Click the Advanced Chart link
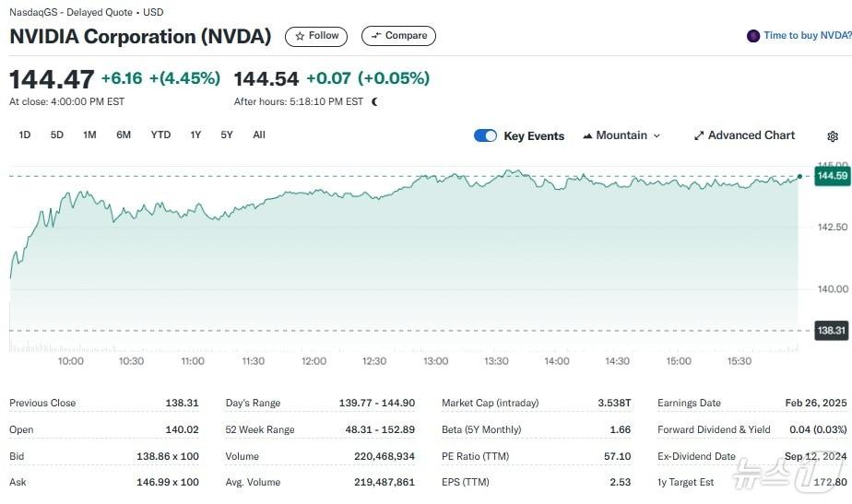The width and height of the screenshot is (852, 504). point(751,135)
